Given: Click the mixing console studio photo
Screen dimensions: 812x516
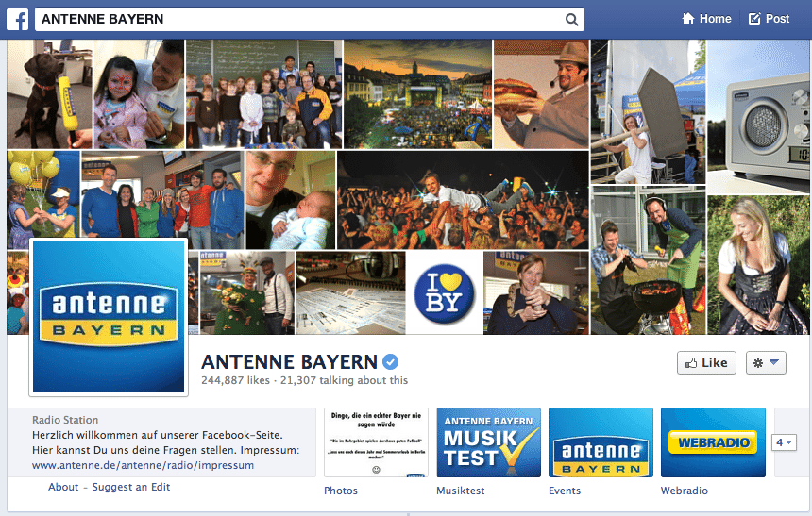Looking at the screenshot, I should click(350, 293).
